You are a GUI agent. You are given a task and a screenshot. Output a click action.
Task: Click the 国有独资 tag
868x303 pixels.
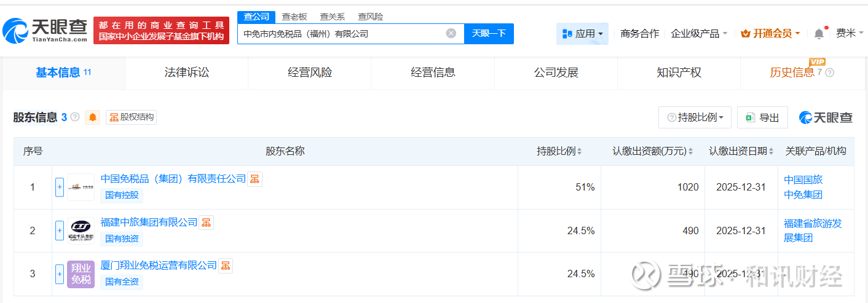coord(122,238)
